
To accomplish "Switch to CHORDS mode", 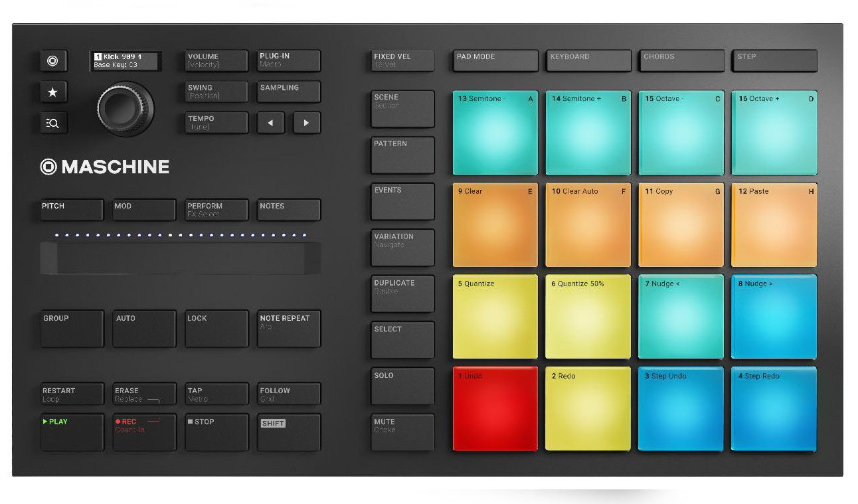I will coord(681,60).
